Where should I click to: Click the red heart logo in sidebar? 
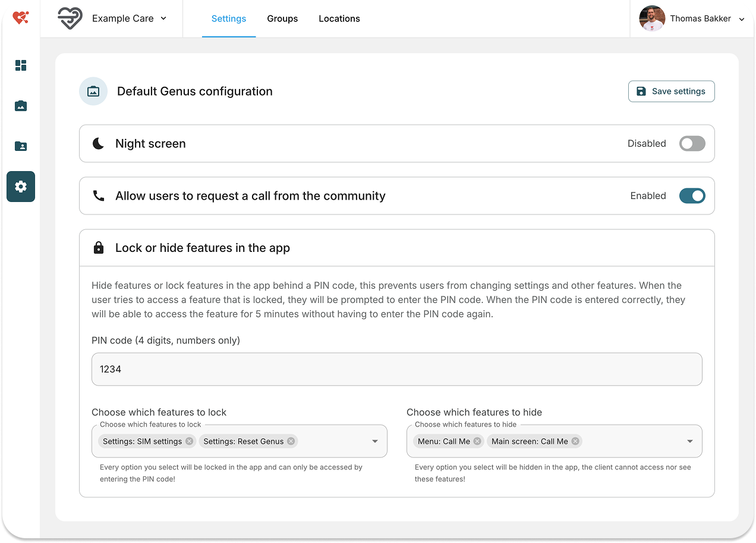pos(21,18)
